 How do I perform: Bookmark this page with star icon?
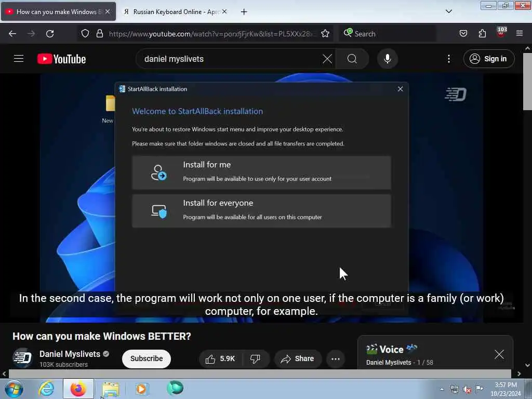coord(325,33)
